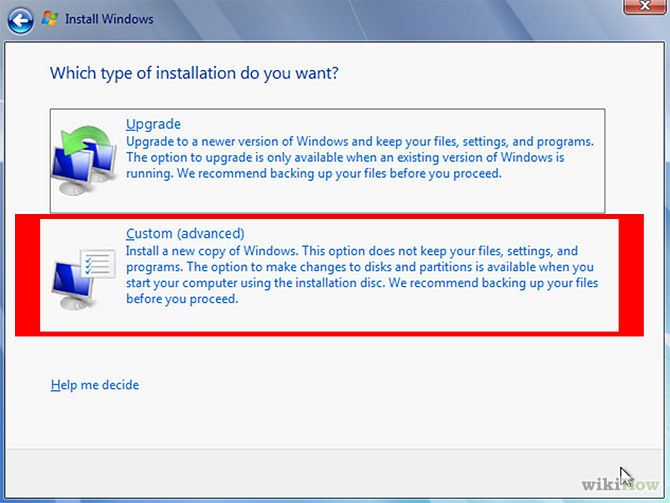Select Custom (advanced) installation heading

[x=185, y=234]
